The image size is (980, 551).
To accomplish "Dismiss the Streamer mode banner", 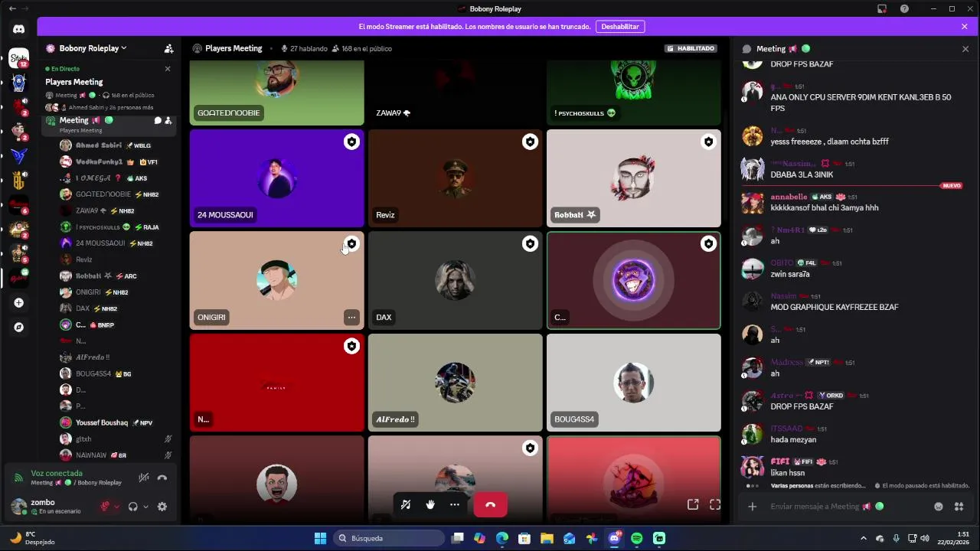I will pyautogui.click(x=965, y=27).
